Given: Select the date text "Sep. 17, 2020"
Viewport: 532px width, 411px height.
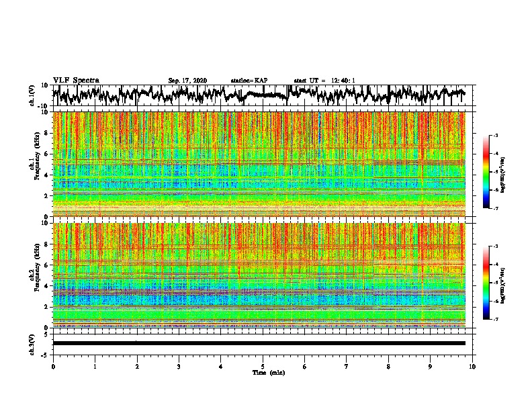Looking at the screenshot, I should 187,81.
